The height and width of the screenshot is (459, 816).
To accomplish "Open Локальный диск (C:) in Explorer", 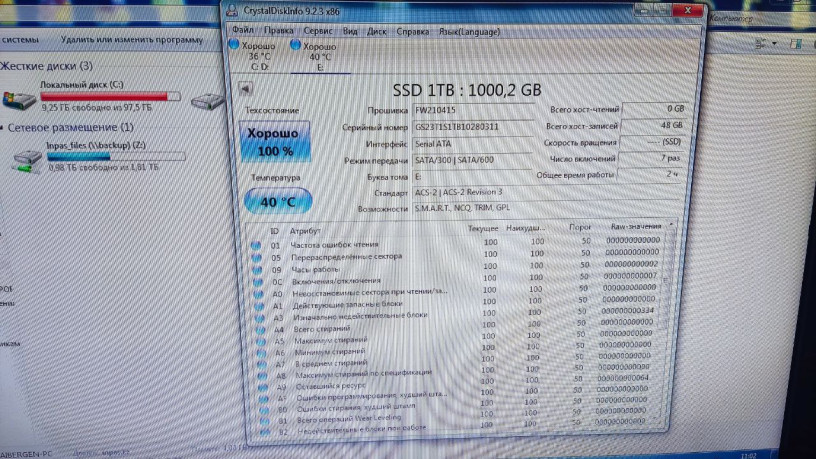I will coord(91,96).
